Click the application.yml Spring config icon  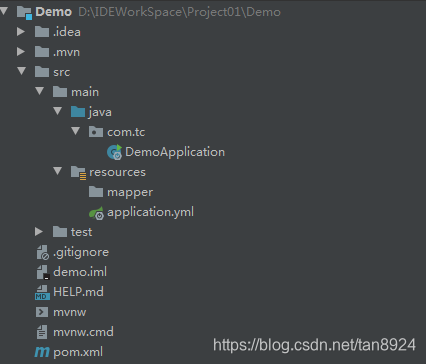[97, 213]
